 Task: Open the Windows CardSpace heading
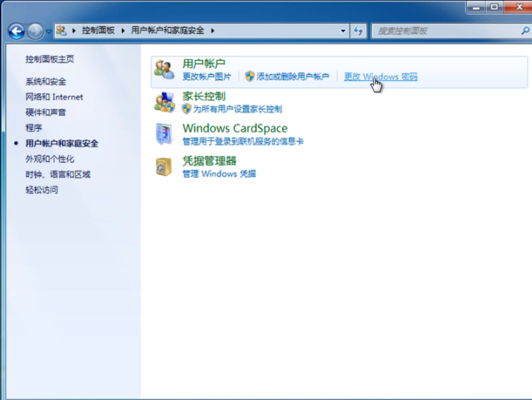[x=235, y=128]
